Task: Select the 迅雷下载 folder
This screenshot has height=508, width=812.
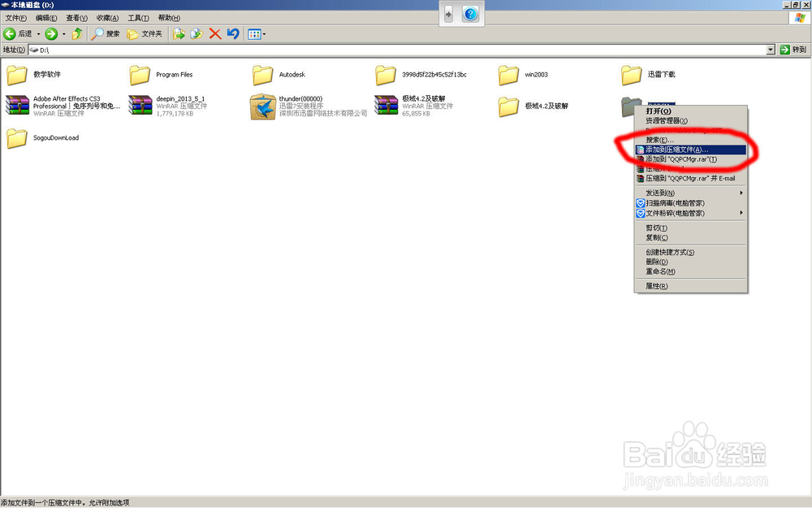Action: click(x=648, y=75)
